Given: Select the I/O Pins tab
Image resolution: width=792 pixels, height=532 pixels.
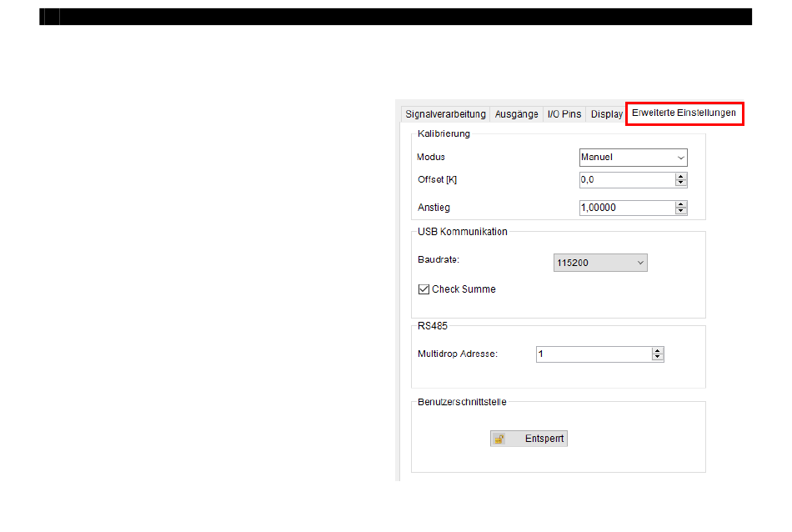Looking at the screenshot, I should pyautogui.click(x=564, y=114).
